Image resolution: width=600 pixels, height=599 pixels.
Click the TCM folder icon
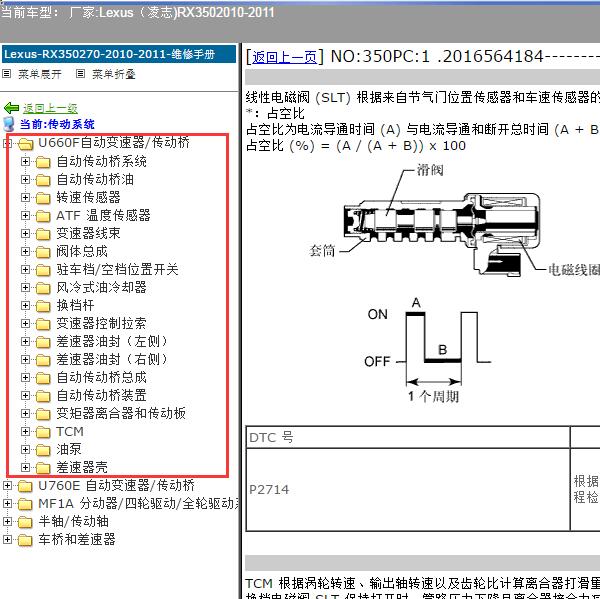coord(43,432)
